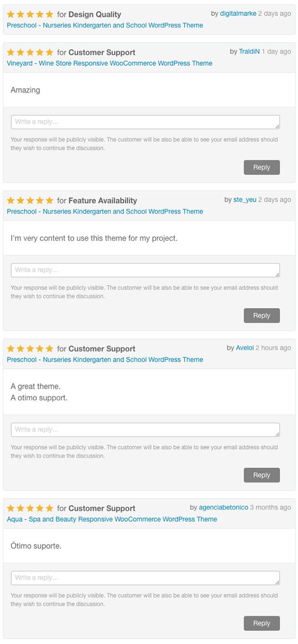Click the star rating on ste_yeu's review
Viewport: 298px width, 644px height.
tap(30, 200)
